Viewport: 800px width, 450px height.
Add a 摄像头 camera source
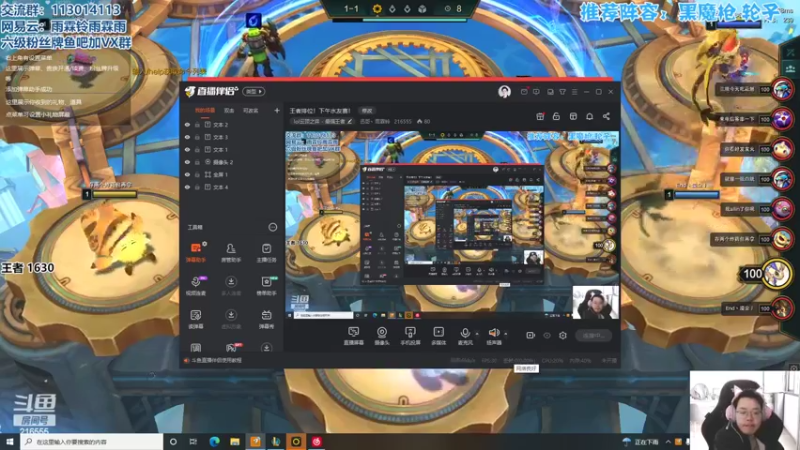point(382,336)
